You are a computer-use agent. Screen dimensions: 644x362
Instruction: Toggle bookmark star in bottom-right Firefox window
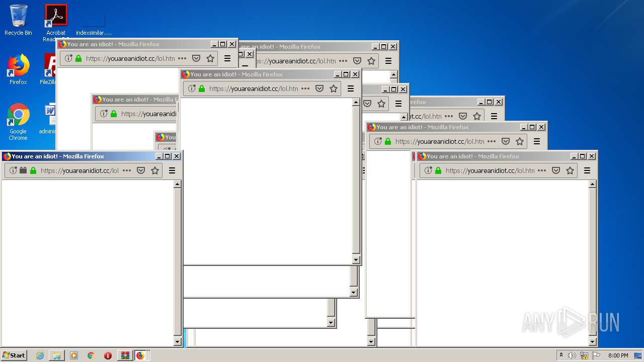[570, 170]
